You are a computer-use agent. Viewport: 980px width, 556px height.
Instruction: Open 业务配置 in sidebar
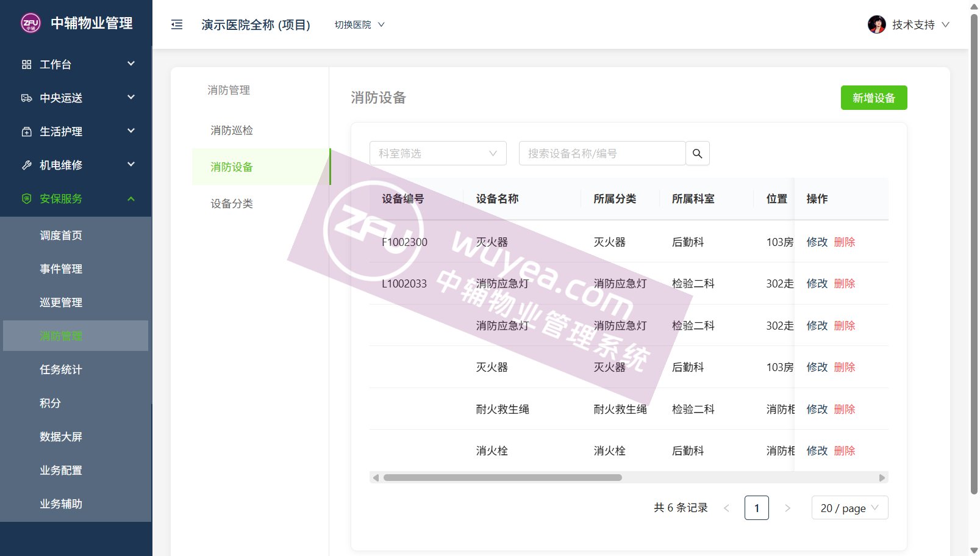[x=61, y=471]
